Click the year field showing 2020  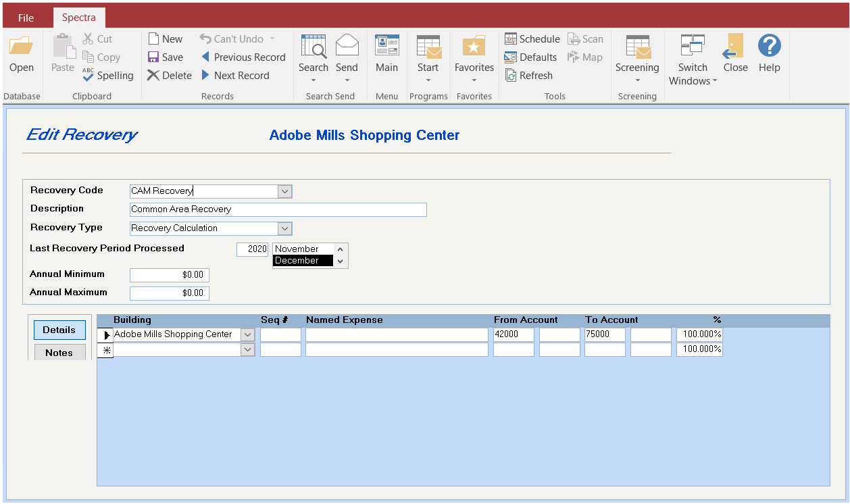(x=253, y=249)
